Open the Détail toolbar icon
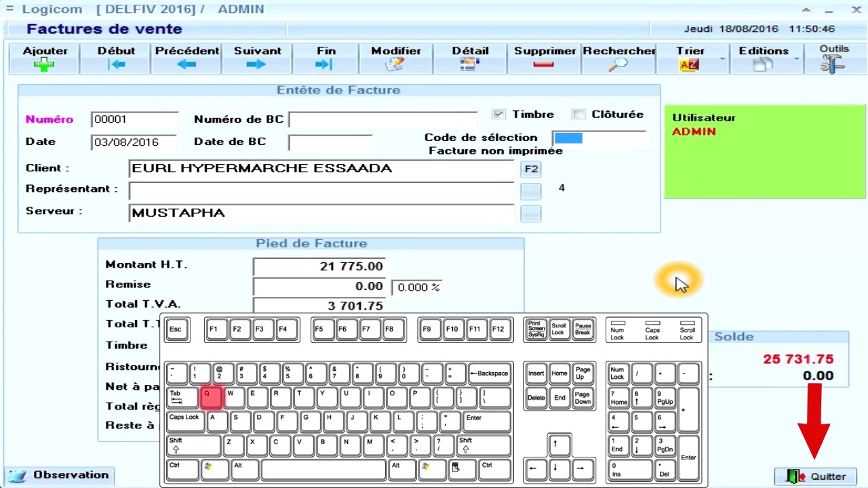The height and width of the screenshot is (488, 868). pyautogui.click(x=469, y=64)
